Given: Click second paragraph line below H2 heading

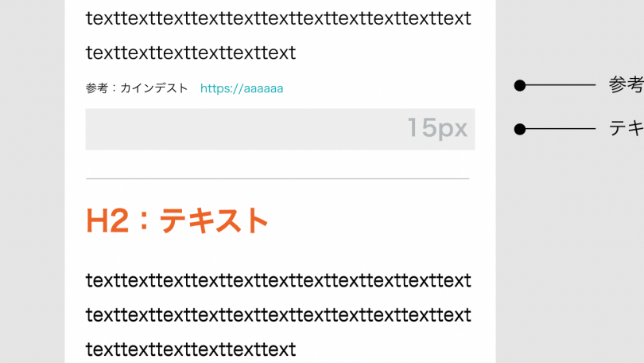Looking at the screenshot, I should pyautogui.click(x=278, y=315).
